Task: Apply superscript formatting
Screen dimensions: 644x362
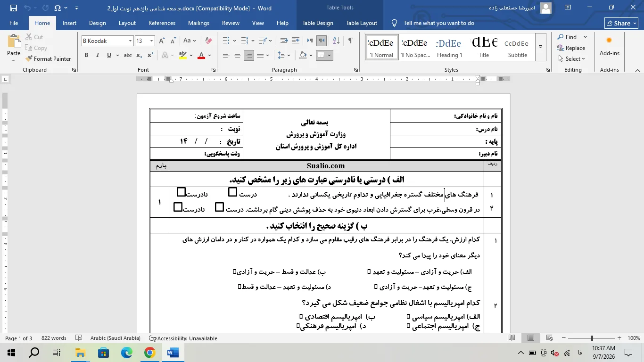Action: click(150, 55)
